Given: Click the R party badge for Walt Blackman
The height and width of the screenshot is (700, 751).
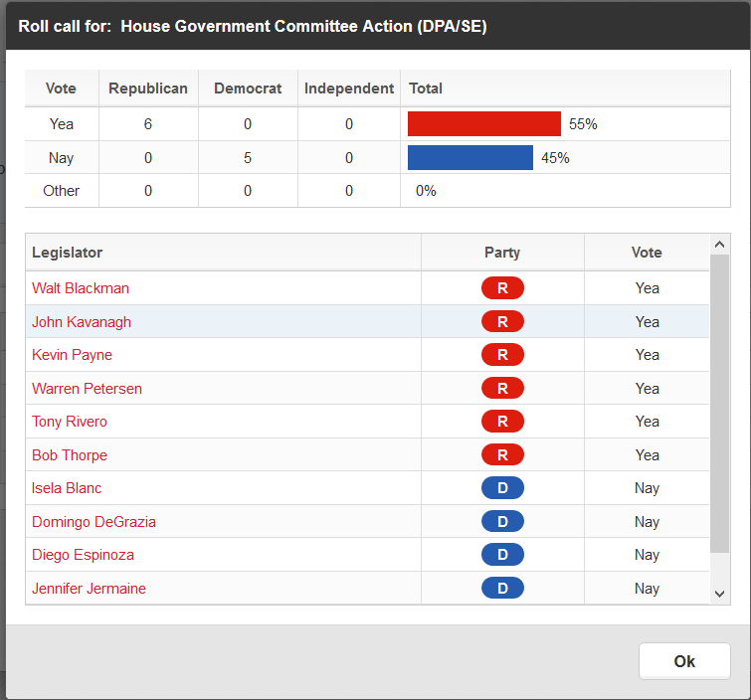Looking at the screenshot, I should (502, 288).
